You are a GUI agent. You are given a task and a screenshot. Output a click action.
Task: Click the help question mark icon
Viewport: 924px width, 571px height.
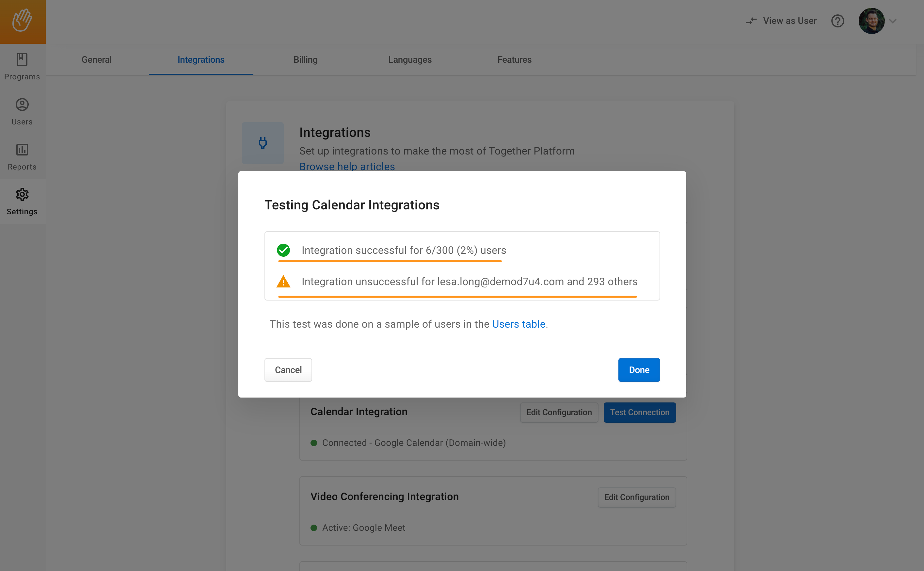pos(837,21)
